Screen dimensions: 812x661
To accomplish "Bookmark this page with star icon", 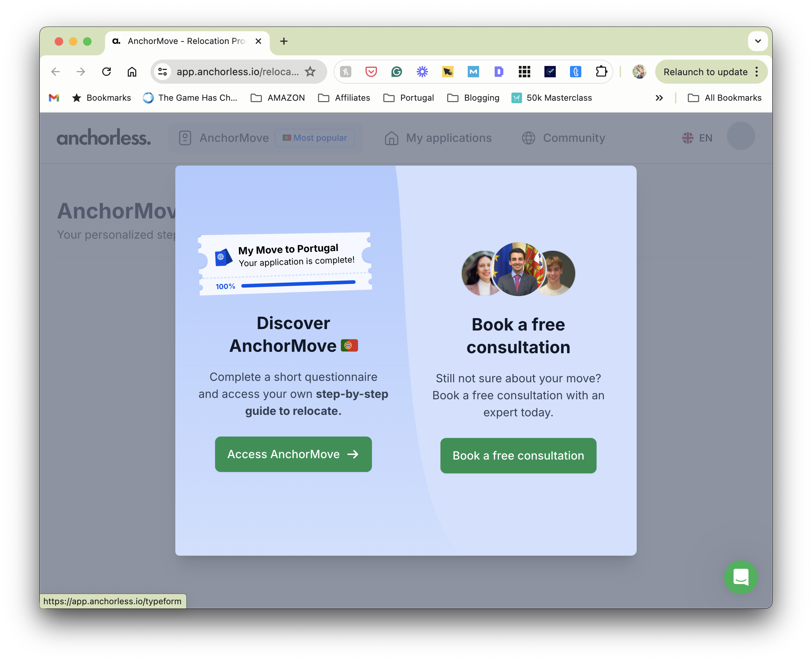I will 310,72.
